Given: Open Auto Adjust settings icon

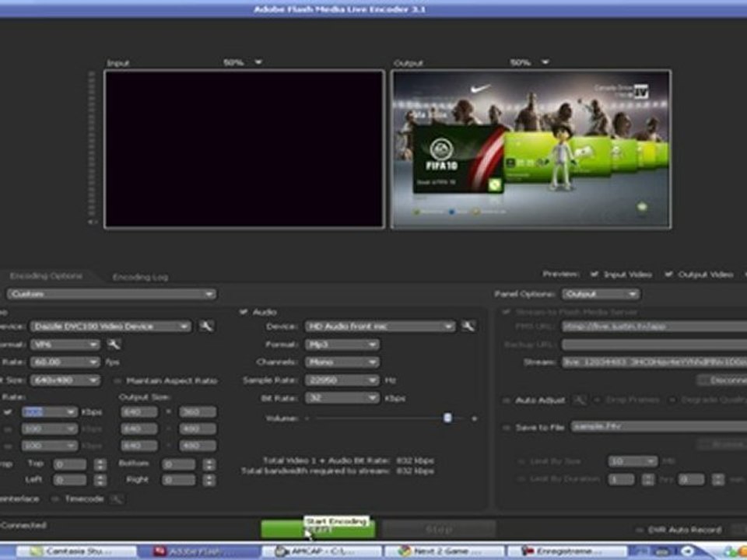Looking at the screenshot, I should point(579,400).
